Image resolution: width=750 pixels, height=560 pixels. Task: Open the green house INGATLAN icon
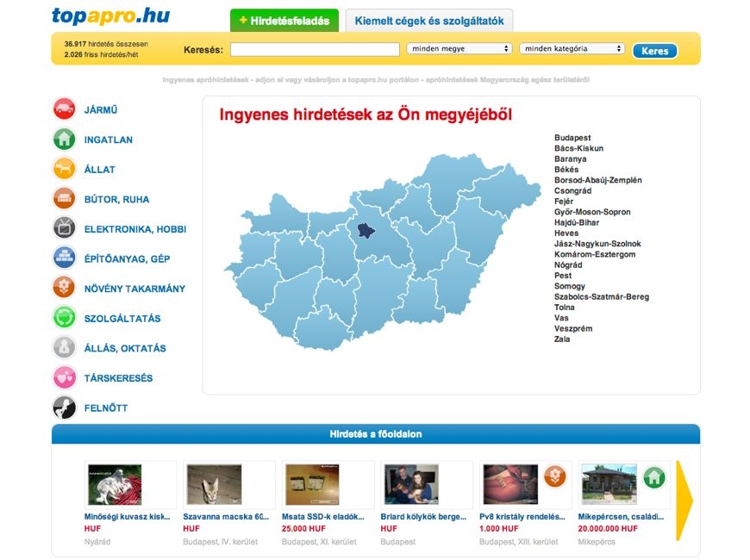(x=64, y=140)
